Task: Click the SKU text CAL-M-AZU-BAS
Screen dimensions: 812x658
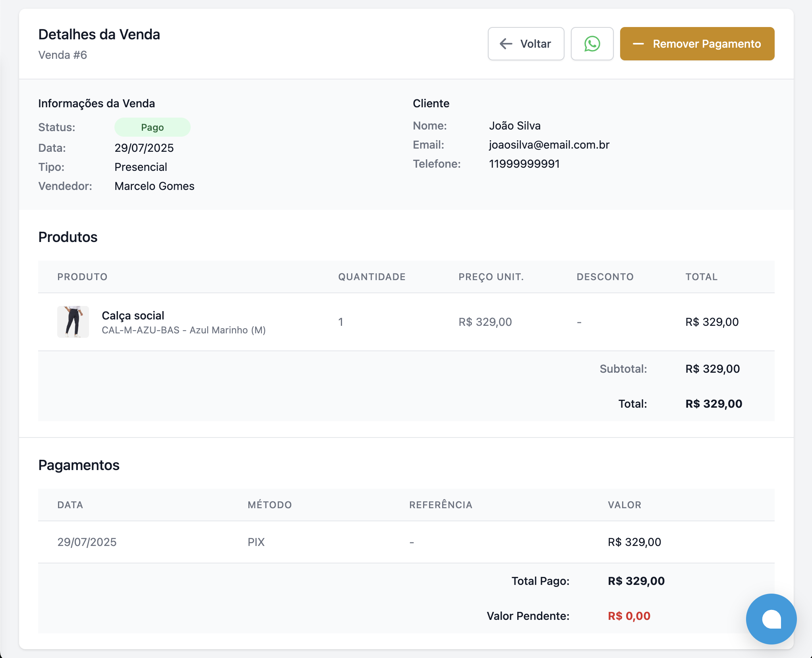Action: 140,330
